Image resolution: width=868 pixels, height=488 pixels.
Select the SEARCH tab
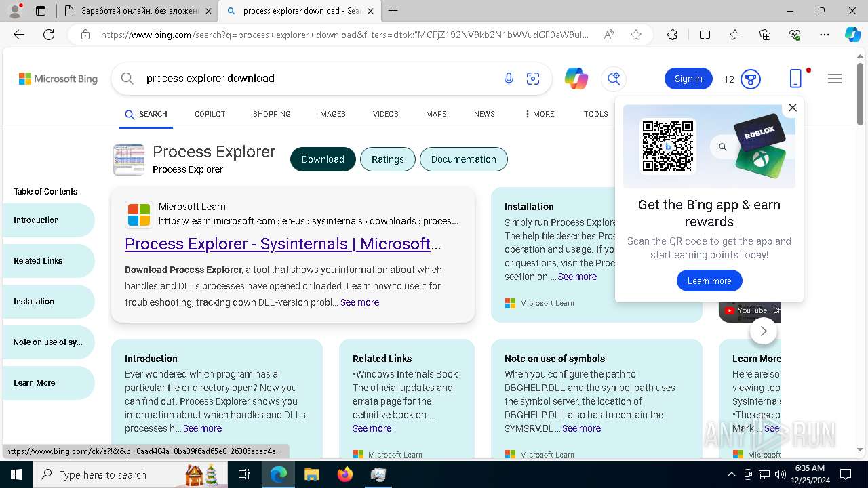pos(146,114)
